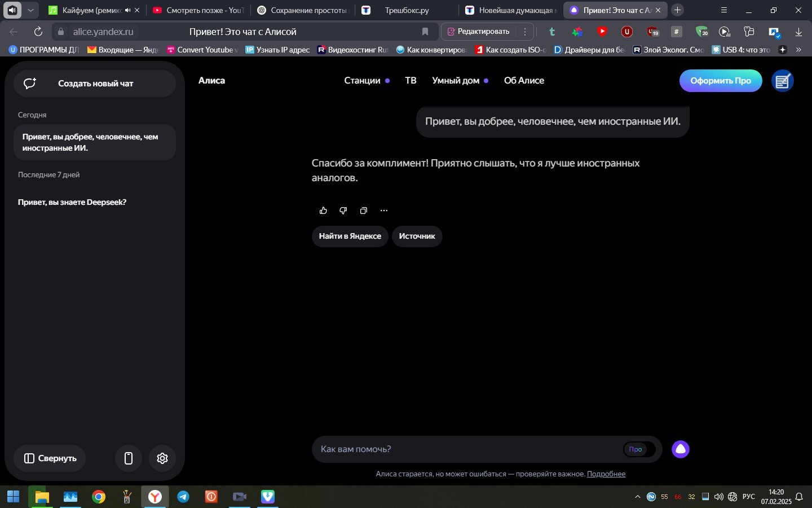The width and height of the screenshot is (812, 508).
Task: Open Google Chrome from the taskbar
Action: pos(99,497)
